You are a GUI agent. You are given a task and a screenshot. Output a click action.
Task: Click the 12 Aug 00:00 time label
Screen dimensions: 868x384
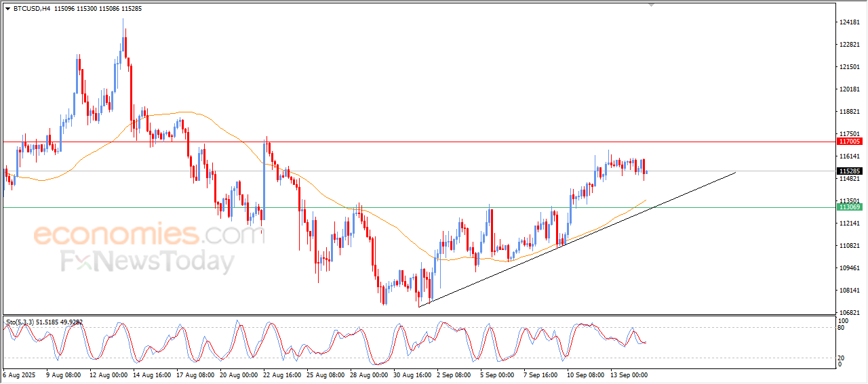tap(107, 374)
